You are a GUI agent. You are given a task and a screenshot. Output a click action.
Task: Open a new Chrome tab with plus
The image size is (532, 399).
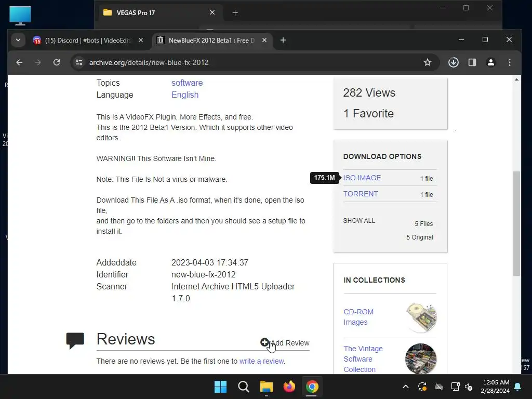(x=283, y=41)
